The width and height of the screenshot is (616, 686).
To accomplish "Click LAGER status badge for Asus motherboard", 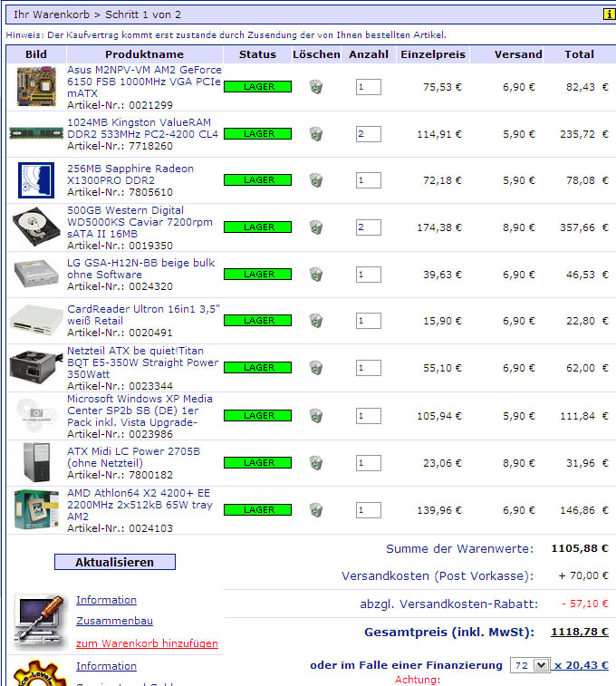I will click(258, 87).
